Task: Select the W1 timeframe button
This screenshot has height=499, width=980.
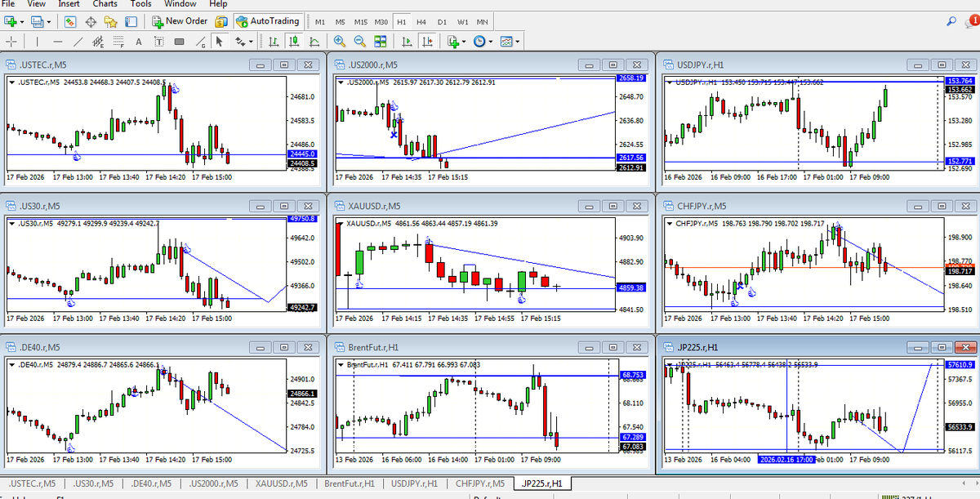Action: [x=462, y=21]
